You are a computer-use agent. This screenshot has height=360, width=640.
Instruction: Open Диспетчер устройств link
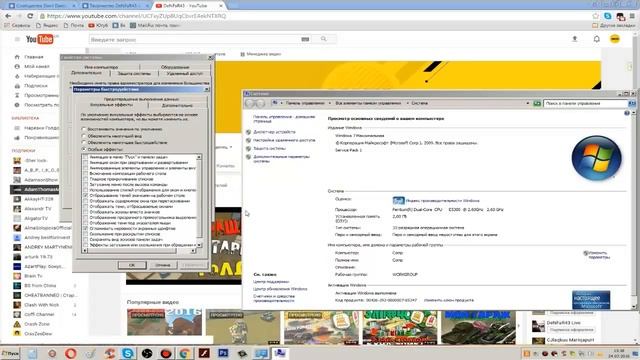tap(274, 132)
